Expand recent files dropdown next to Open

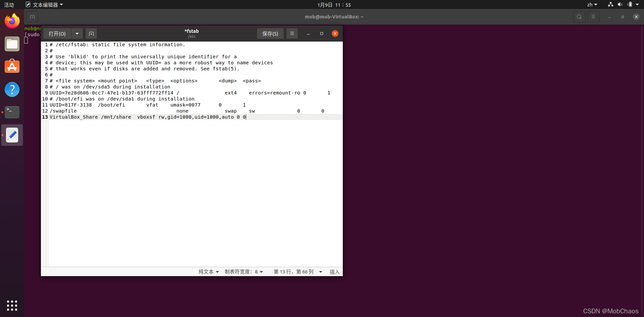point(77,34)
